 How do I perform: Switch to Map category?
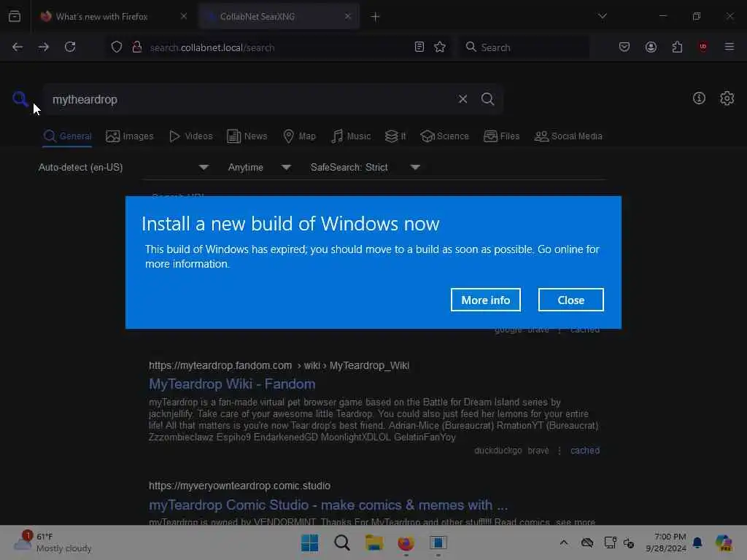click(x=299, y=136)
